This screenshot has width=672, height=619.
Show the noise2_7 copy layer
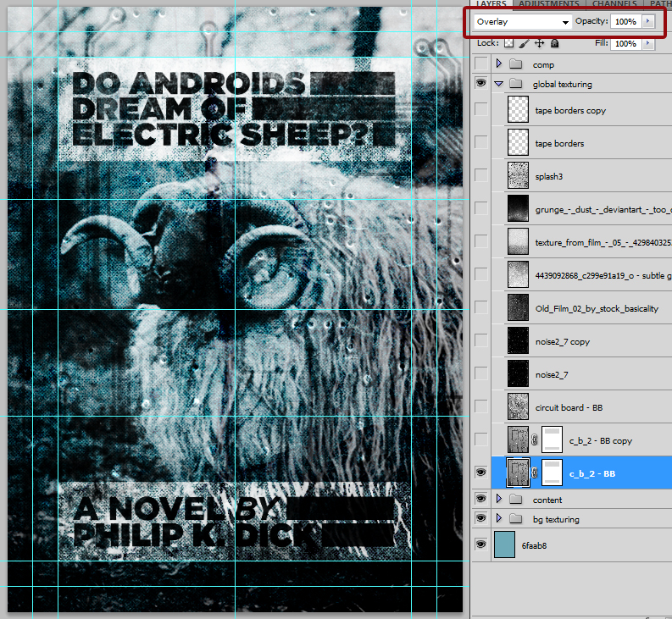pyautogui.click(x=480, y=340)
